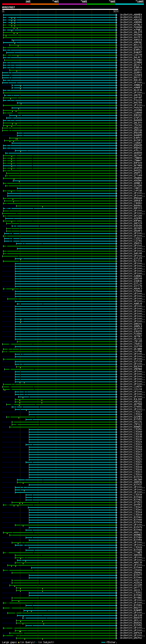Click the query end position 323
The height and width of the screenshot is (644, 146).
tap(115, 11)
